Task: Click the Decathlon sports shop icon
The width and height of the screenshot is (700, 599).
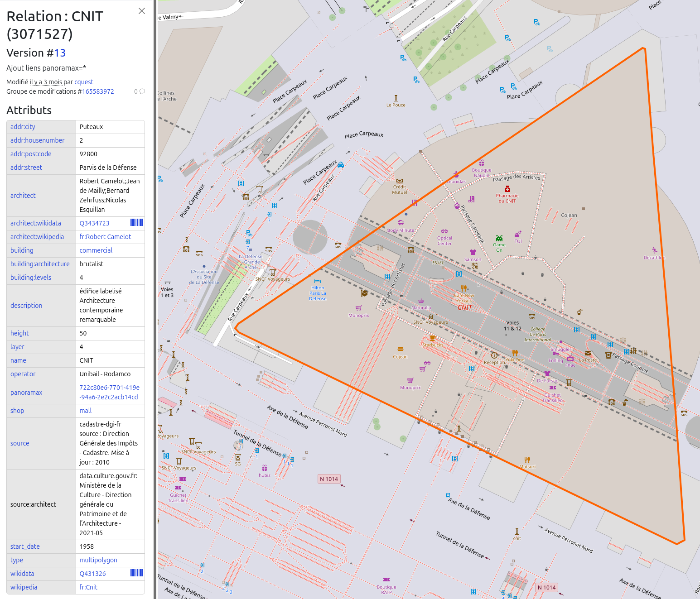Action: coord(654,250)
